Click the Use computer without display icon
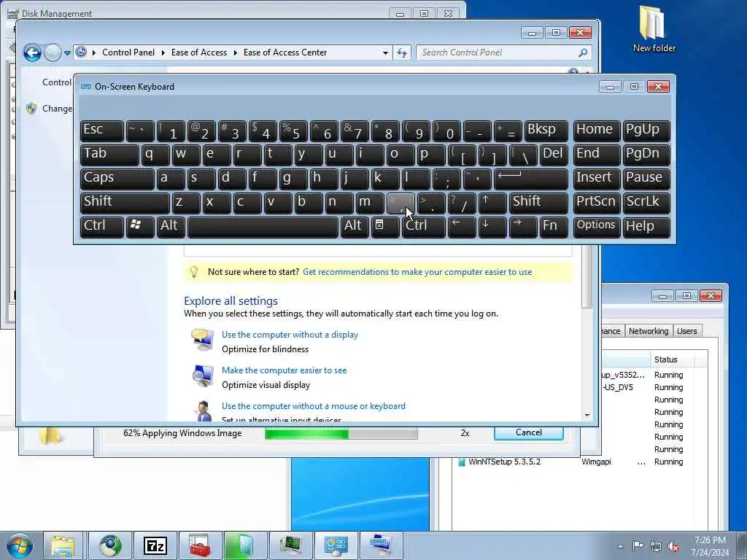Viewport: 747px width, 560px height. (x=203, y=340)
